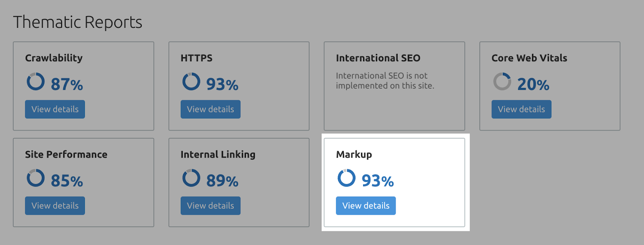Select the International SEO card title
This screenshot has height=245, width=644.
pos(378,58)
